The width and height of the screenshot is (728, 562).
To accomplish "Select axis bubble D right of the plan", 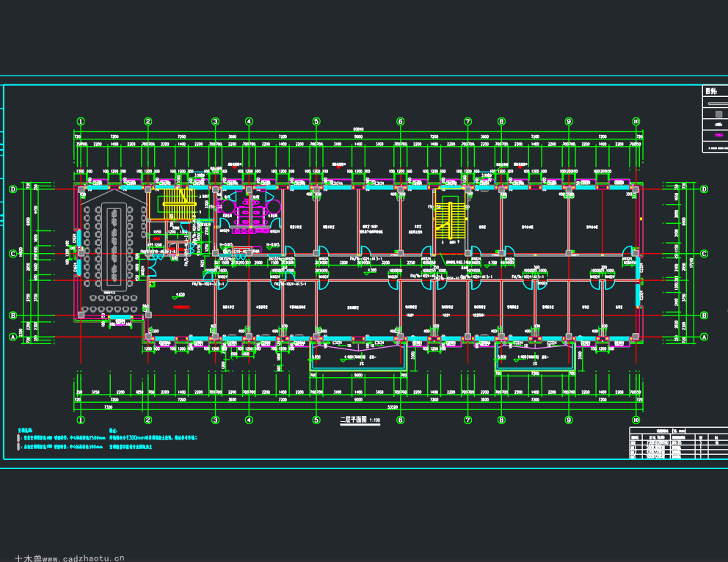I will (704, 189).
